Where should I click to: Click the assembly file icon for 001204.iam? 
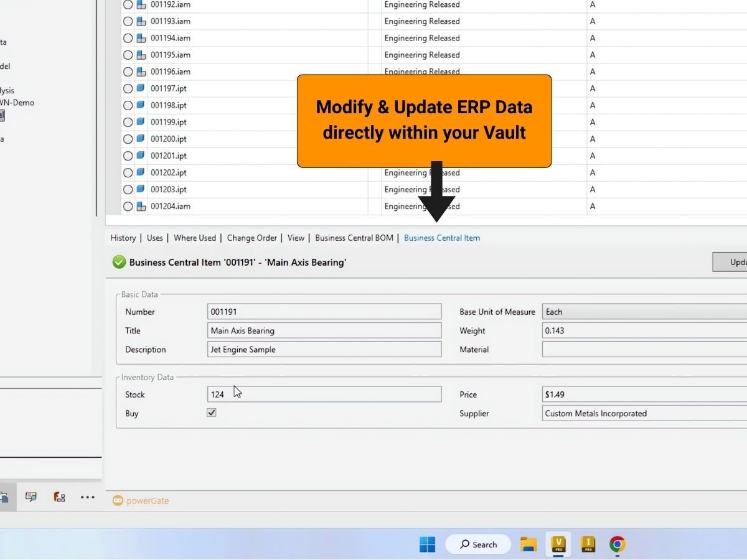(x=141, y=206)
